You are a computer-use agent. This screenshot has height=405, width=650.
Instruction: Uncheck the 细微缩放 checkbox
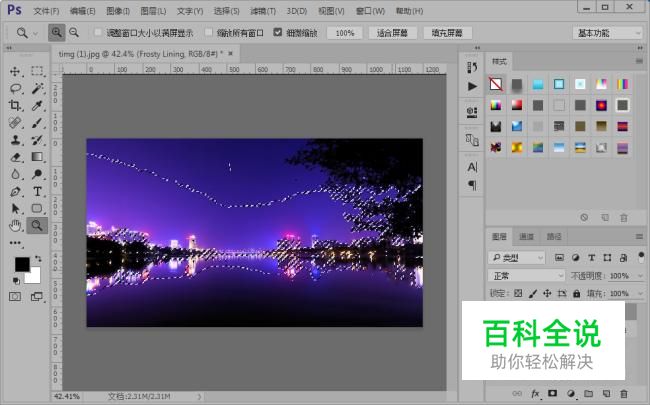[x=278, y=33]
